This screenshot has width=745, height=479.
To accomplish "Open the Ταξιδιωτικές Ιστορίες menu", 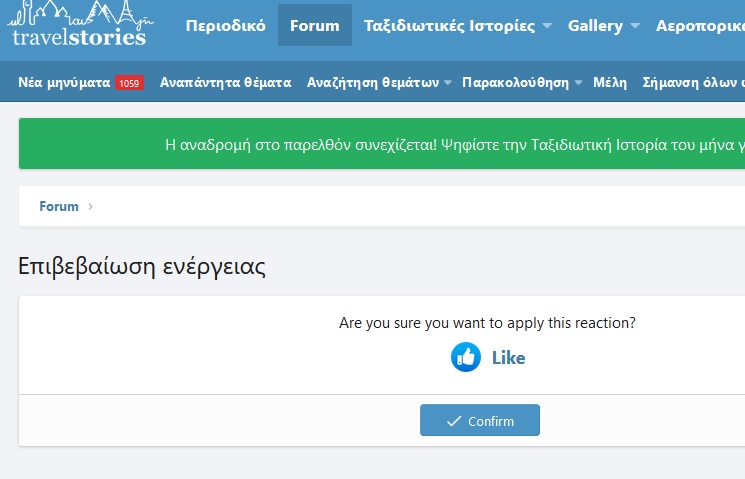I will pyautogui.click(x=450, y=26).
